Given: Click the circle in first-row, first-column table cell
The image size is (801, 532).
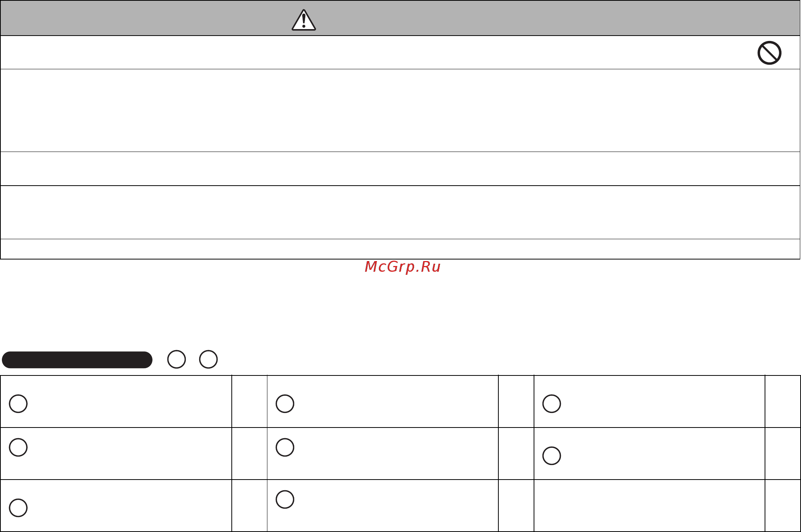Looking at the screenshot, I should pyautogui.click(x=18, y=403).
